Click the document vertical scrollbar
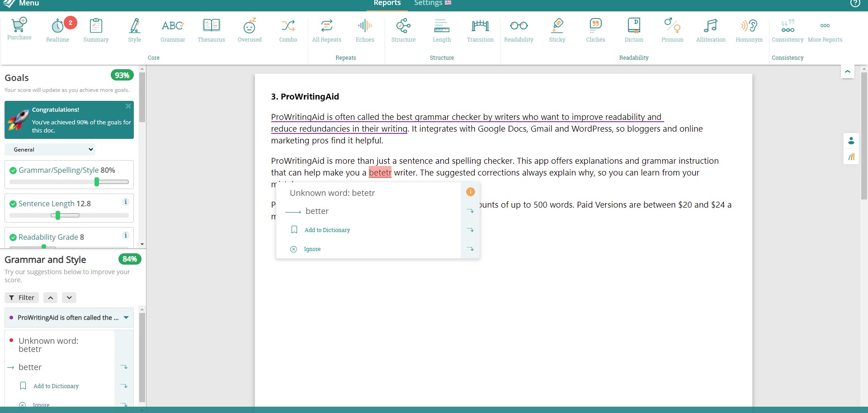The image size is (868, 413). coord(864,136)
